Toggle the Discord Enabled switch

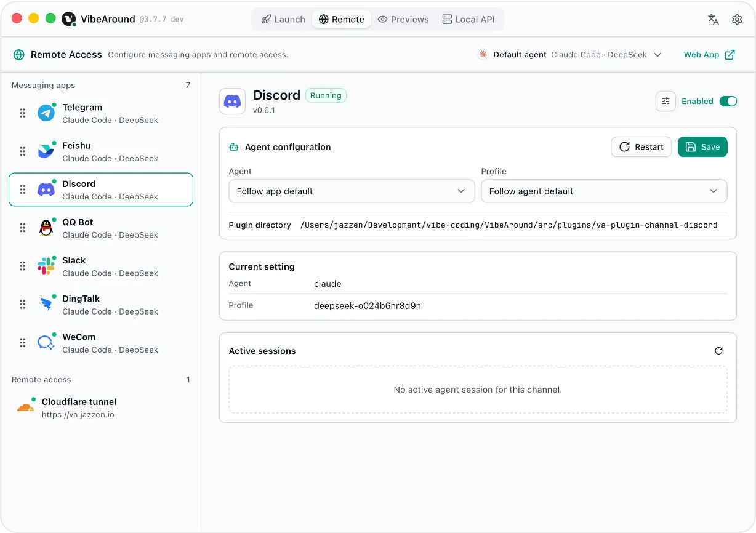(x=728, y=102)
